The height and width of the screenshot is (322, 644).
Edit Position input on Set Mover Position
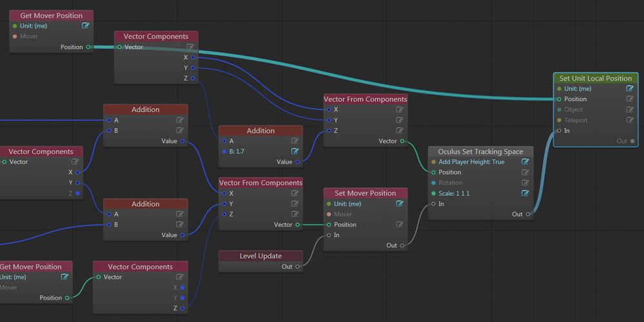(x=399, y=225)
